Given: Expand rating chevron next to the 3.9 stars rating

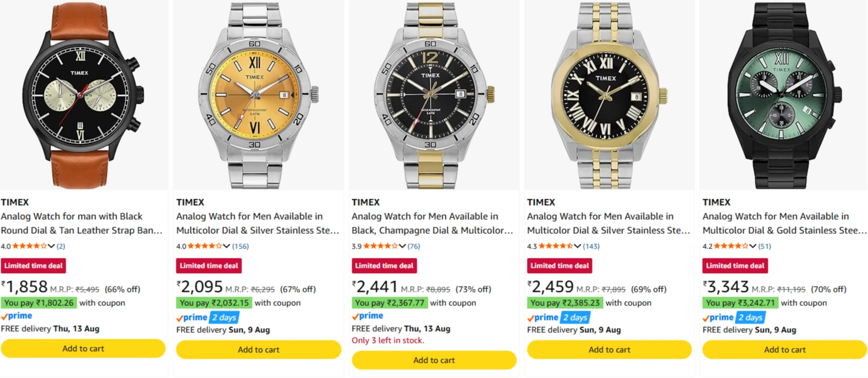Looking at the screenshot, I should point(403,246).
